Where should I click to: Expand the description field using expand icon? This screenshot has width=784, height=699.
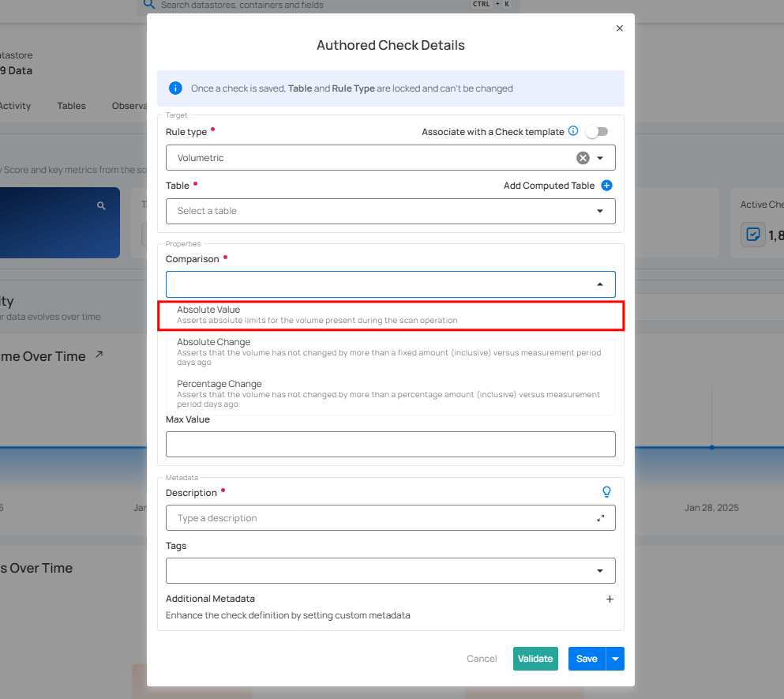tap(601, 518)
